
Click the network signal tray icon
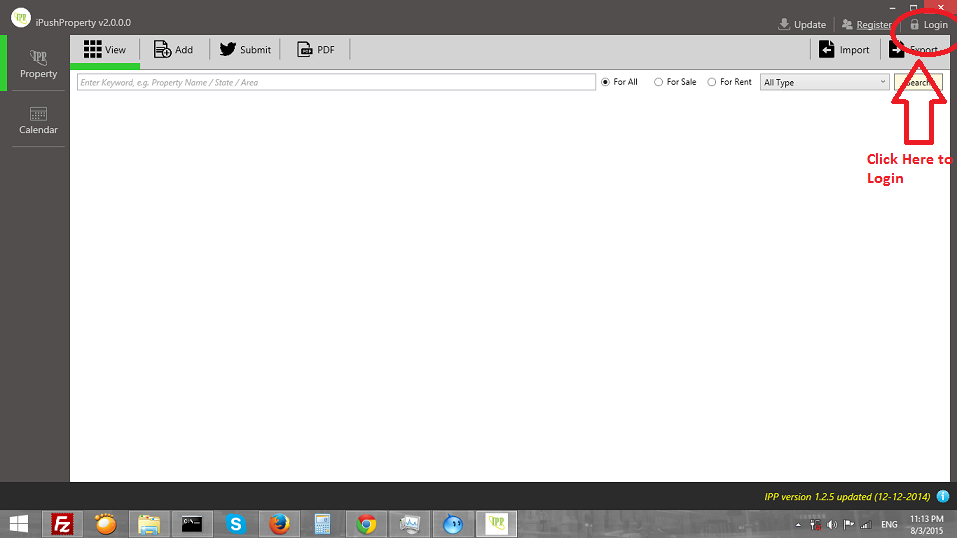pos(865,525)
